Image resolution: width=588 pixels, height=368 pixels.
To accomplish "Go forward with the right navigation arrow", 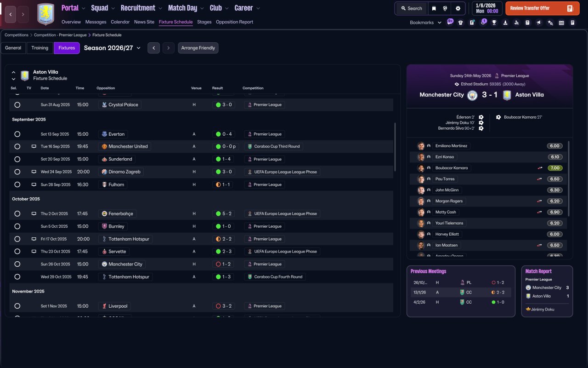I will (23, 14).
